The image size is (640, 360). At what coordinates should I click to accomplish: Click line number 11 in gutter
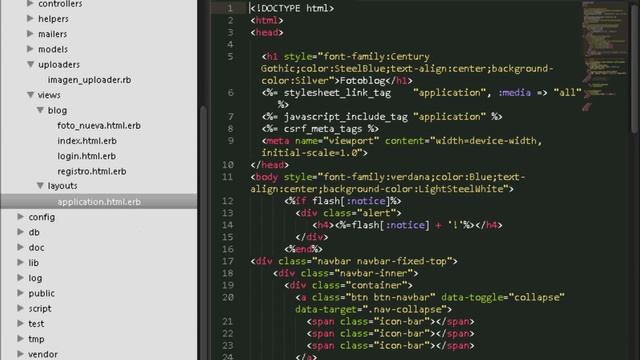point(228,177)
